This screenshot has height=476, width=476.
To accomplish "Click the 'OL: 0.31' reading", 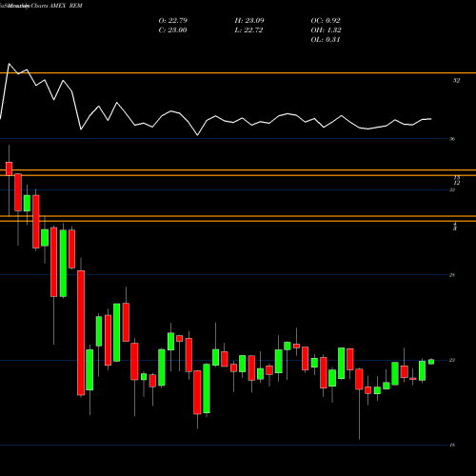I will (x=326, y=39).
